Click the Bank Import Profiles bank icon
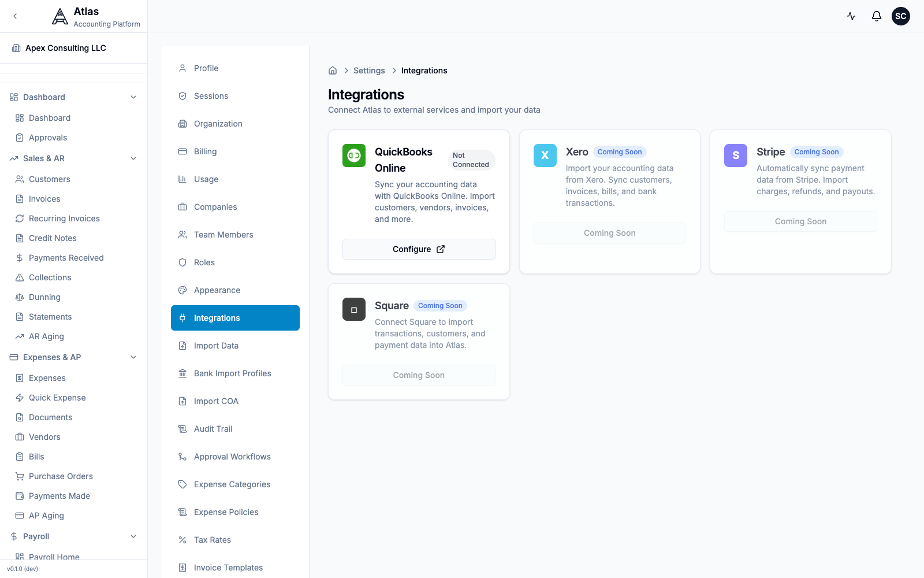Viewport: 924px width, 578px height. coord(182,373)
